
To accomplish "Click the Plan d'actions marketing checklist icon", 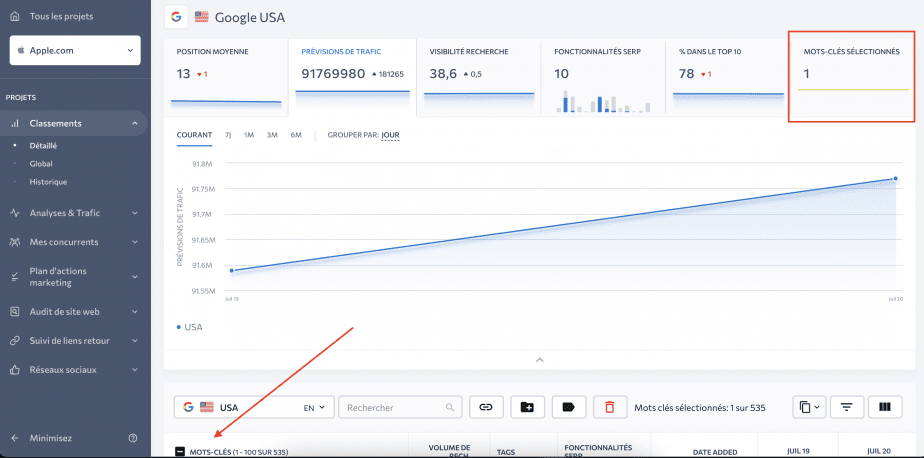I will (15, 277).
